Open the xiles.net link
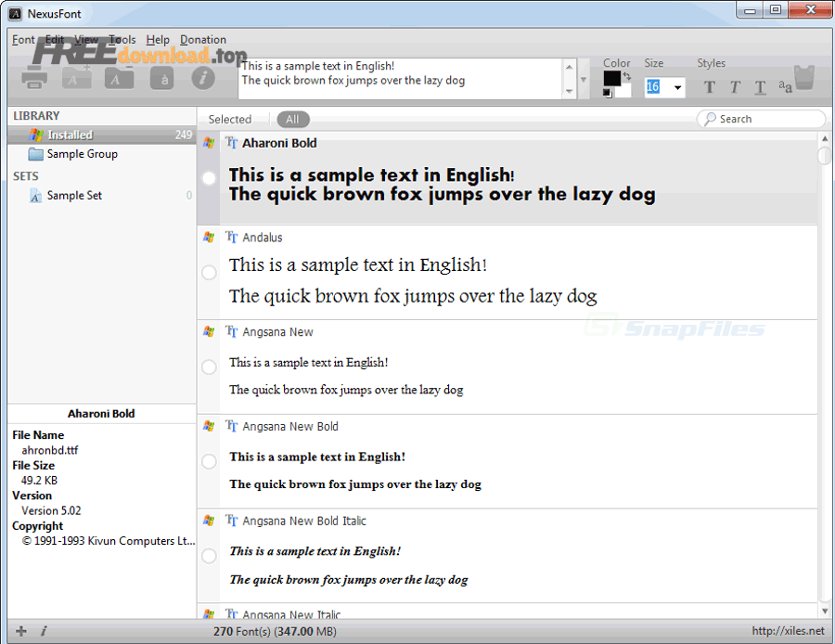835x644 pixels. [788, 631]
